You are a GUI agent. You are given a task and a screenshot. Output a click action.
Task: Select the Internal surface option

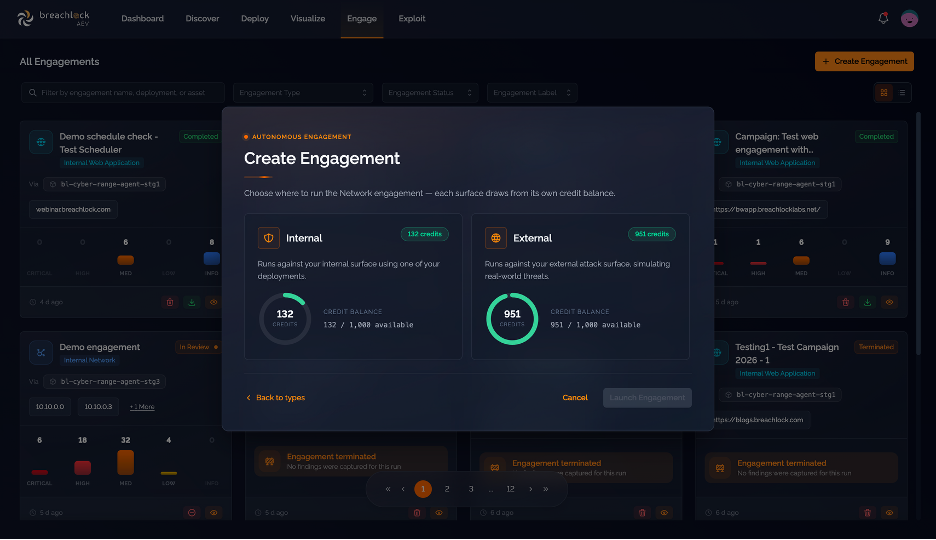click(x=353, y=286)
